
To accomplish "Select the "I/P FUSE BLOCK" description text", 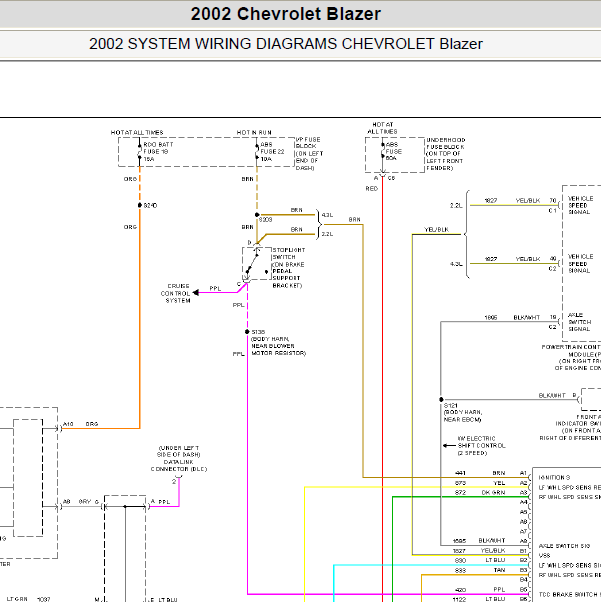I will pyautogui.click(x=309, y=154).
